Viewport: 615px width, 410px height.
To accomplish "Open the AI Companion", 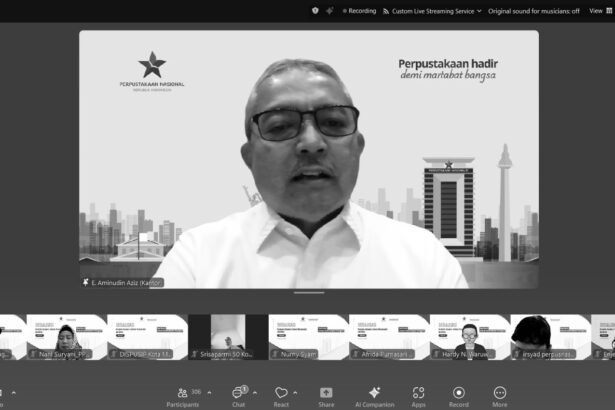I will pos(374,394).
